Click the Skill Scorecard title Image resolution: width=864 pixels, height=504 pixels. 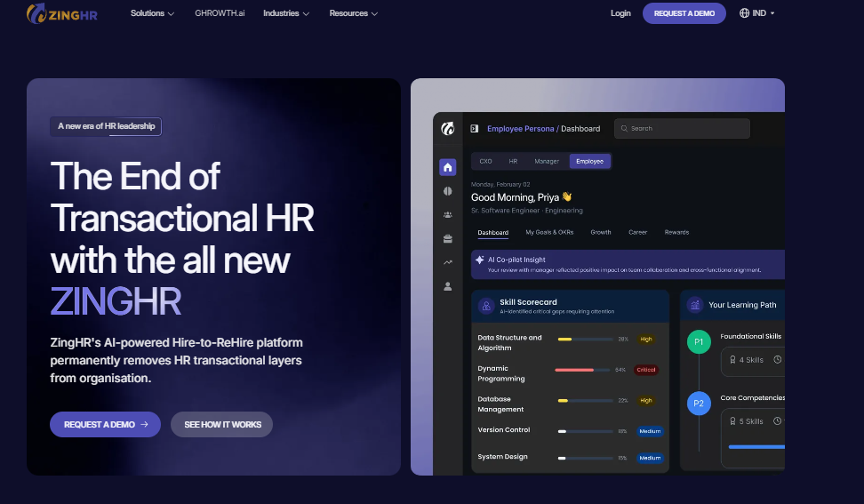[528, 302]
